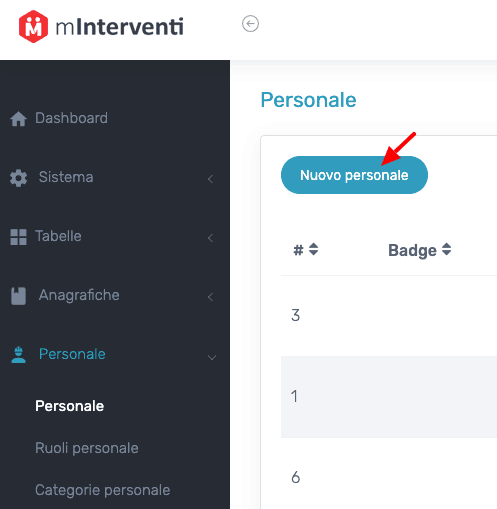Click the Personale worker icon in sidebar

click(18, 355)
